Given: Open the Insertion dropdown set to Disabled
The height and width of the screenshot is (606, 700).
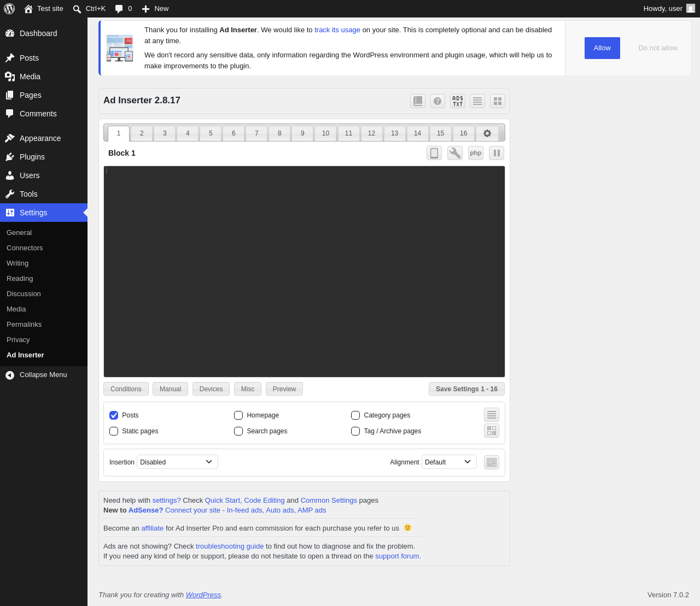Looking at the screenshot, I should click(x=177, y=462).
